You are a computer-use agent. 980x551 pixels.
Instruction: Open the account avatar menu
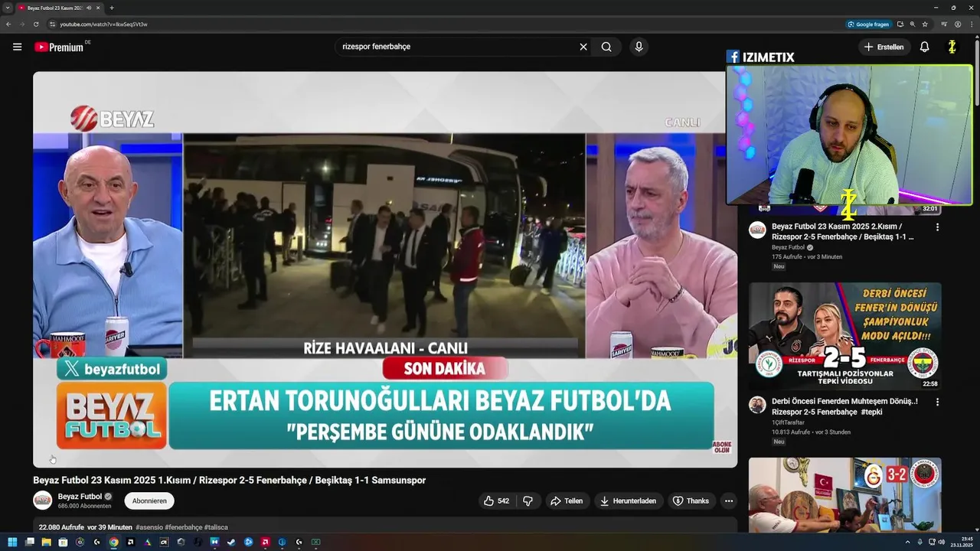[952, 47]
